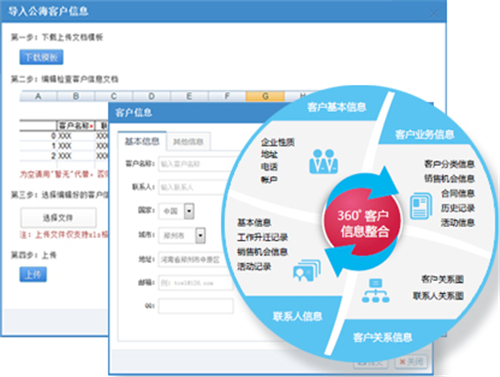Click the 客户名称 table header cell
Screen dimensions: 500x377
tap(76, 126)
